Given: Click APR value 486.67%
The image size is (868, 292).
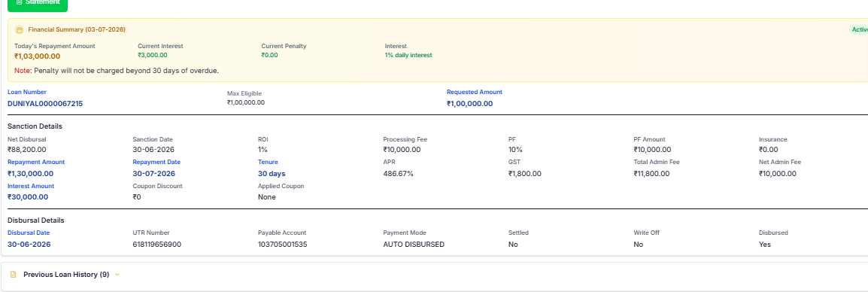Looking at the screenshot, I should click(x=399, y=173).
